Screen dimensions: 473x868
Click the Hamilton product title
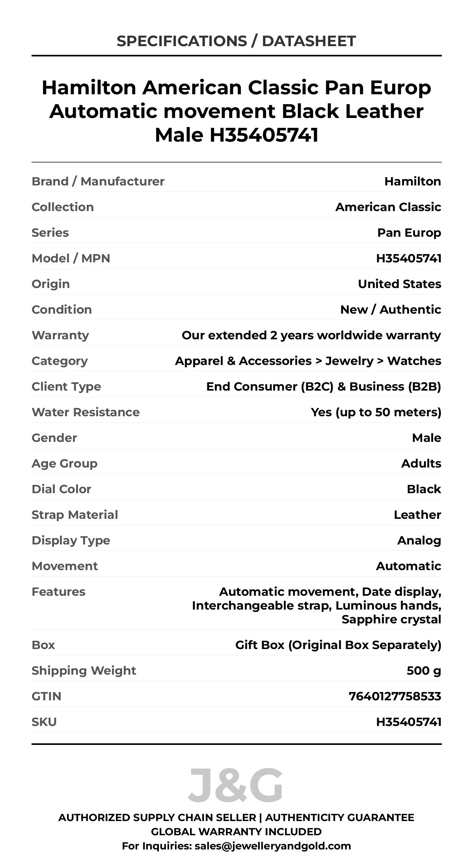point(236,111)
